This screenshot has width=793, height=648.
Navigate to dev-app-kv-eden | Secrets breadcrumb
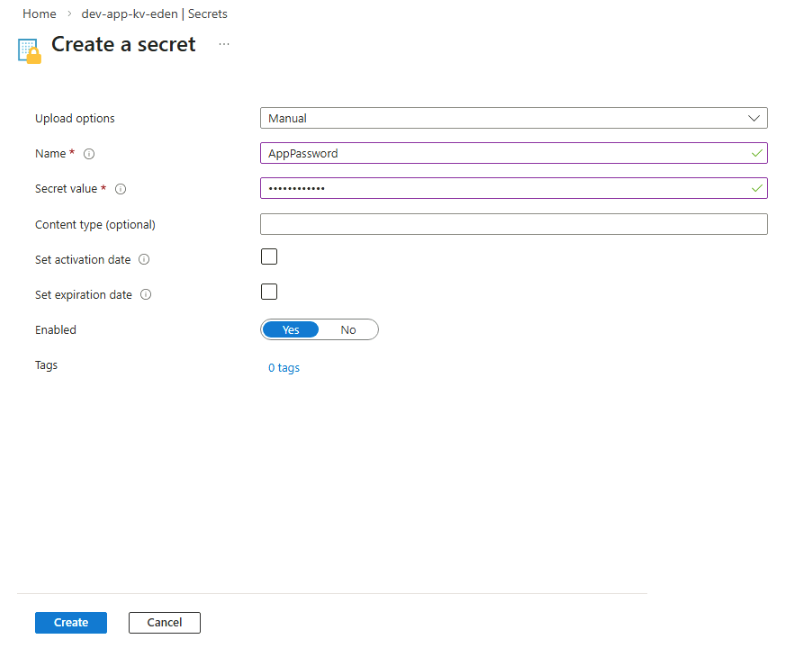[154, 14]
